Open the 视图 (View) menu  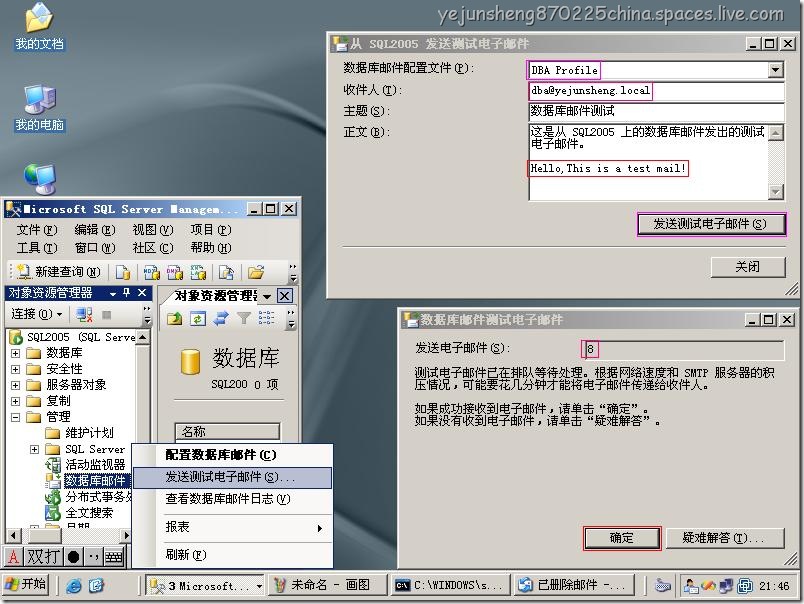click(153, 230)
